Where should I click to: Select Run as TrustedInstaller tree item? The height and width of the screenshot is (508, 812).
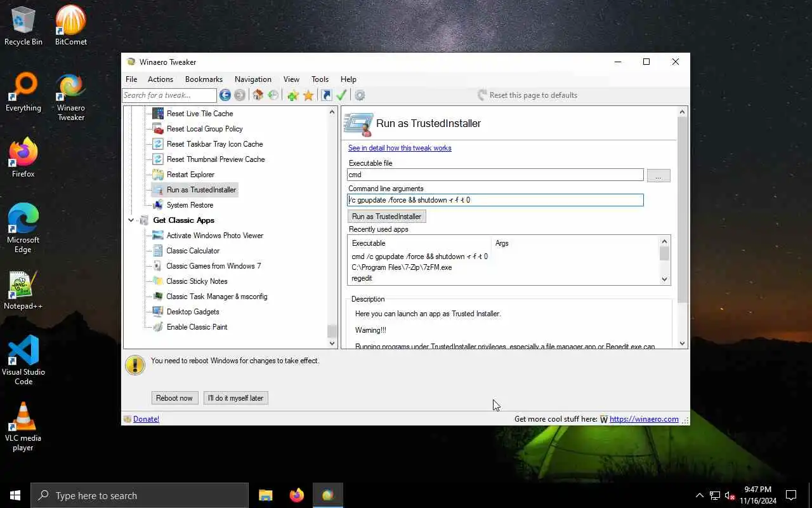click(x=201, y=190)
